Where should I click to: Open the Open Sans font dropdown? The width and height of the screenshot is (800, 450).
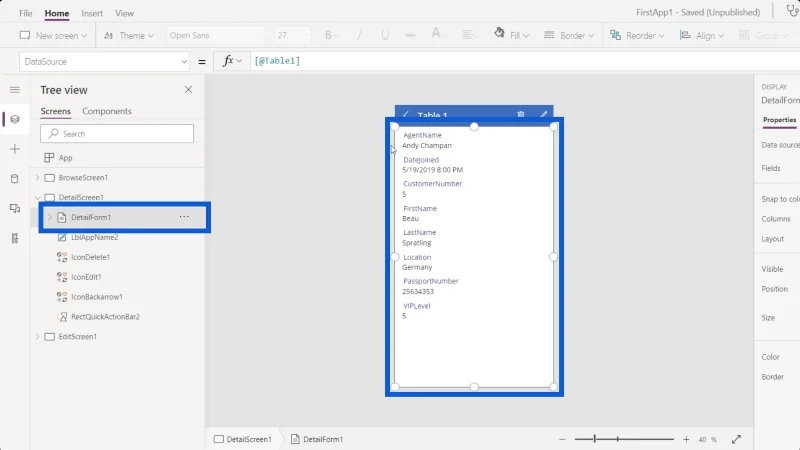coord(215,35)
